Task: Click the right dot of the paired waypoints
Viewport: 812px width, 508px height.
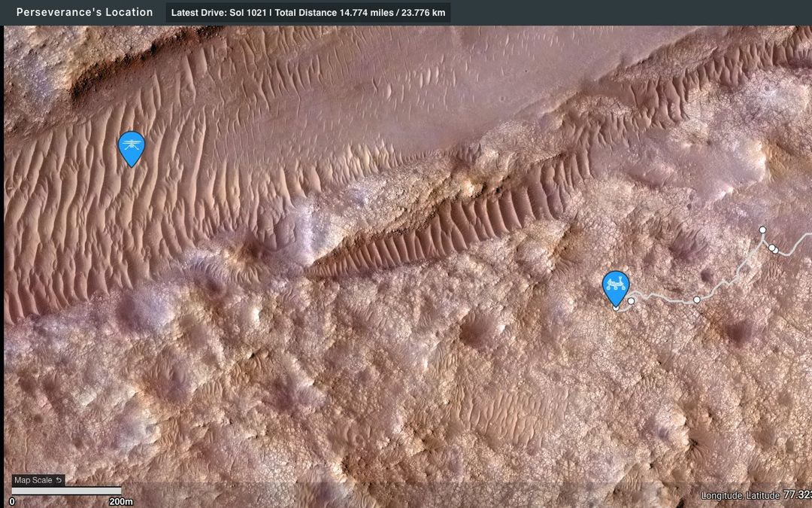Action: point(775,251)
